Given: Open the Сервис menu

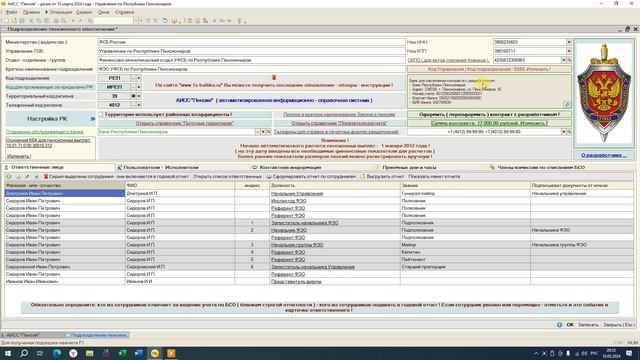Looking at the screenshot, I should coord(84,12).
